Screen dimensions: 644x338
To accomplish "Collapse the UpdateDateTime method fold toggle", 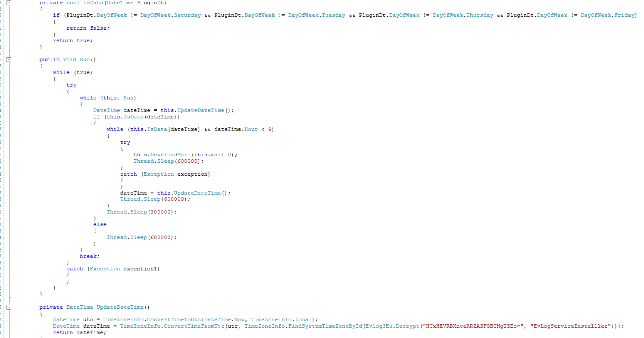I will coord(9,307).
